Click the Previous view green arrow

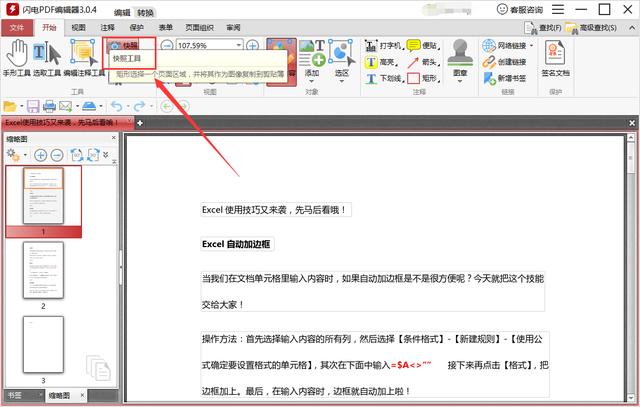166,107
